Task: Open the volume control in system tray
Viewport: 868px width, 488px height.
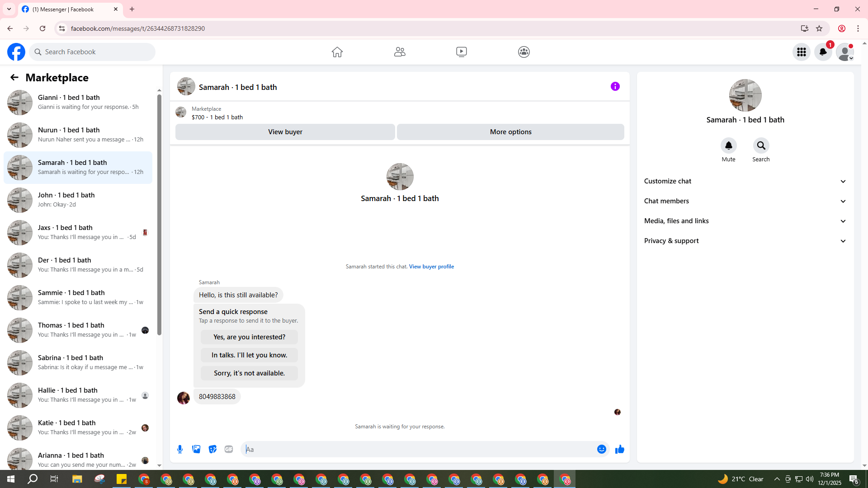Action: point(810,479)
